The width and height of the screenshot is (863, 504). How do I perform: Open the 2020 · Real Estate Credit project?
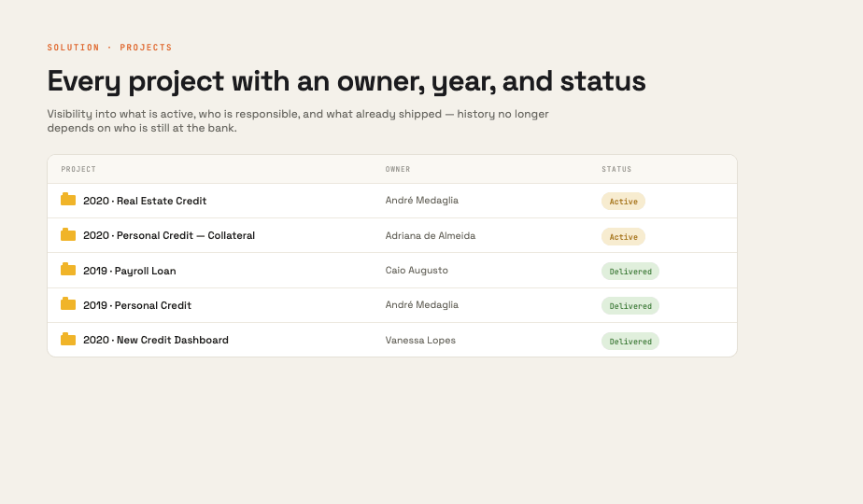[x=145, y=201]
